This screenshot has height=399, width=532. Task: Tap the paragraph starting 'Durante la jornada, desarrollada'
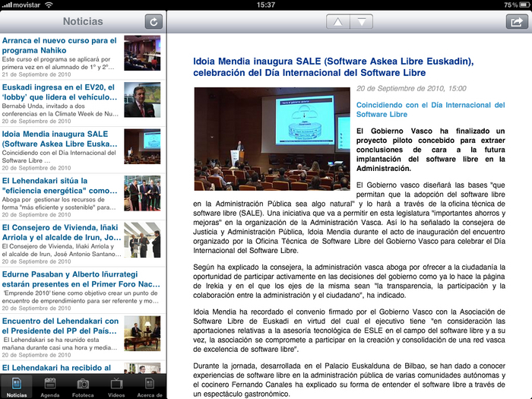coord(349,380)
